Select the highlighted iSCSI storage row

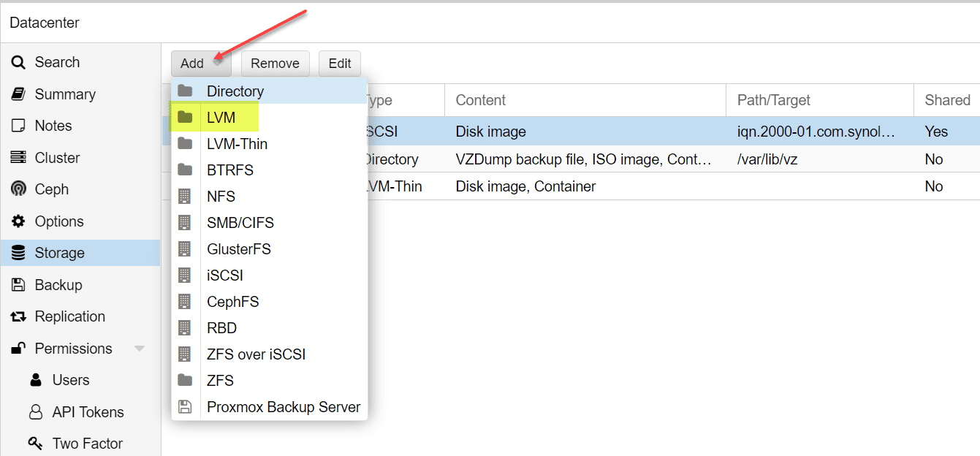pyautogui.click(x=585, y=131)
